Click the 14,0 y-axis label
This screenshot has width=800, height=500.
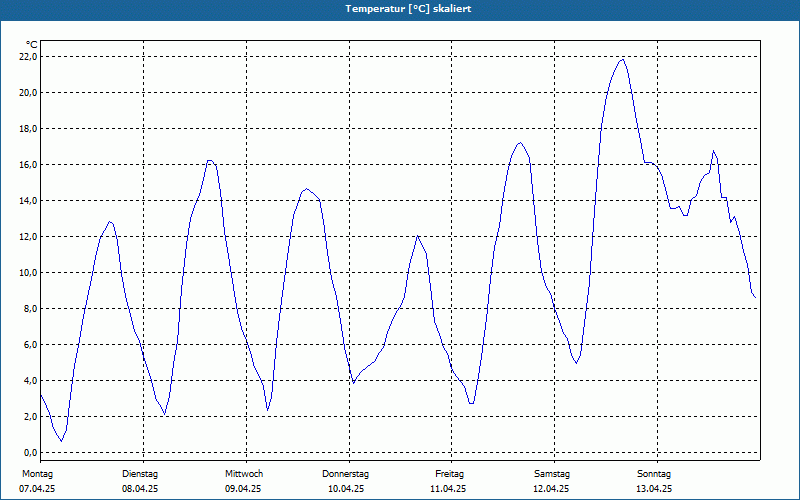pyautogui.click(x=28, y=201)
